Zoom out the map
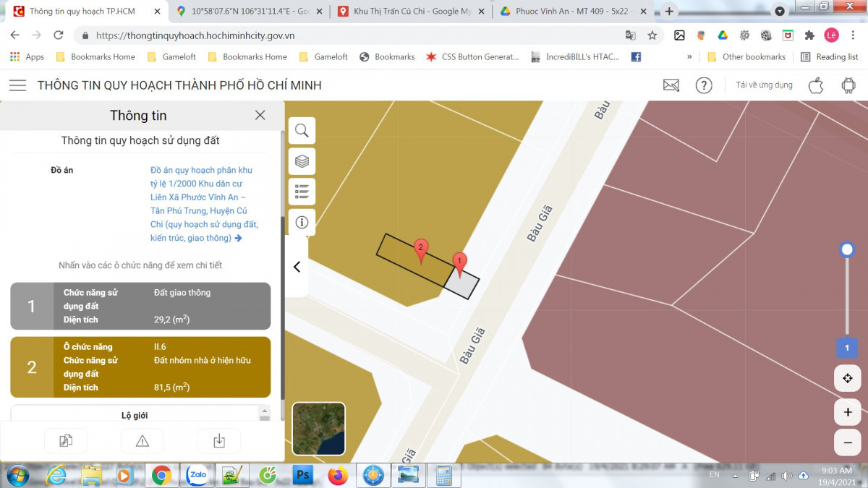Screen dimensions: 868x488 tap(847, 442)
